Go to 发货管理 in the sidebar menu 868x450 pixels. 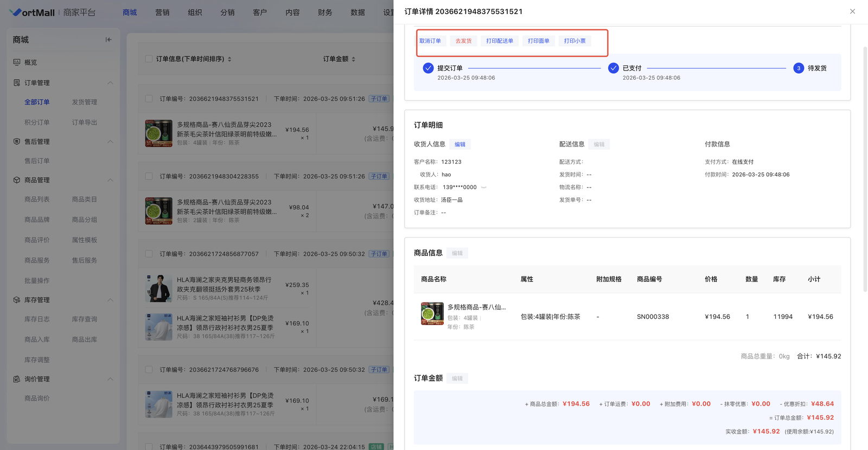click(85, 102)
